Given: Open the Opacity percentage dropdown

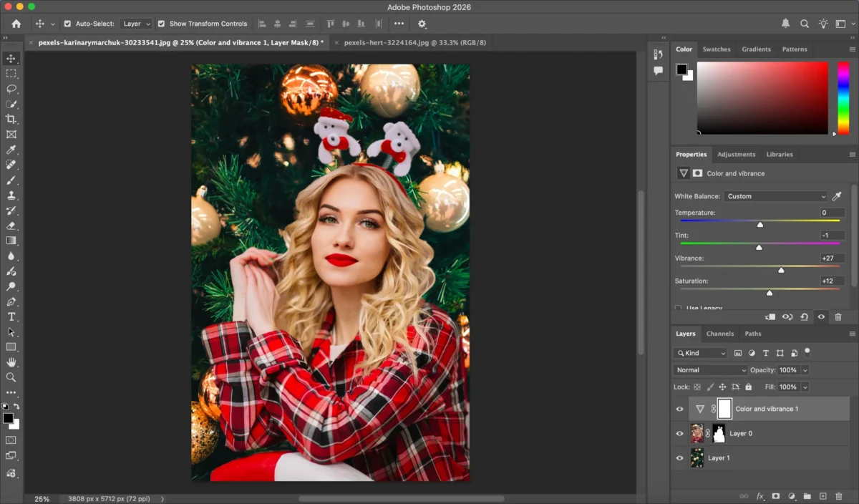Looking at the screenshot, I should click(804, 369).
